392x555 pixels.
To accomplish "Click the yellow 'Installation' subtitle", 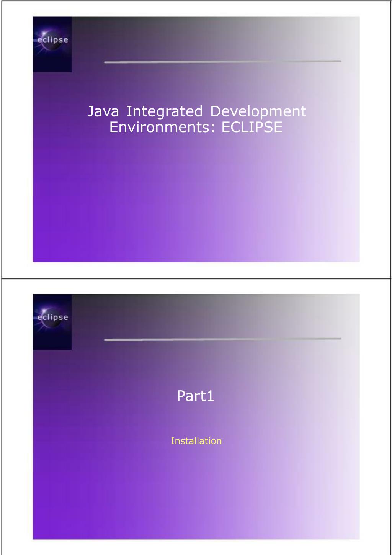I will 196,441.
